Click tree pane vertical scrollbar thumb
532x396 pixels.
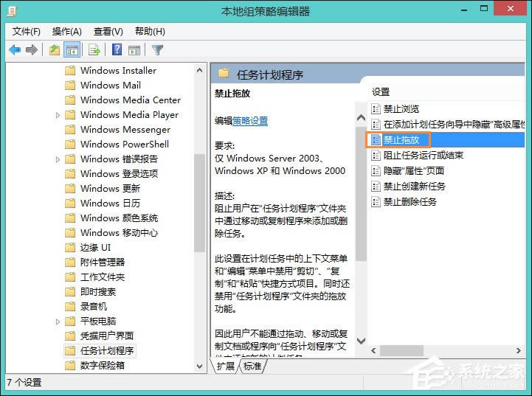coord(199,203)
